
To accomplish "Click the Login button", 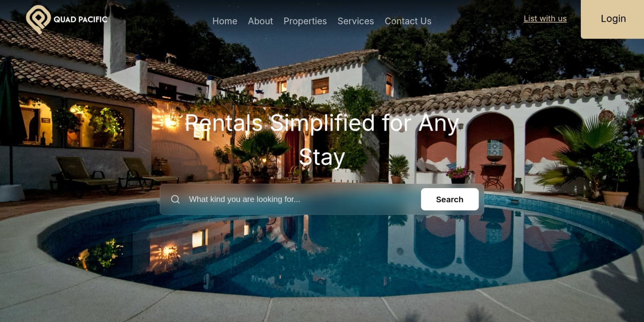I will 612,19.
